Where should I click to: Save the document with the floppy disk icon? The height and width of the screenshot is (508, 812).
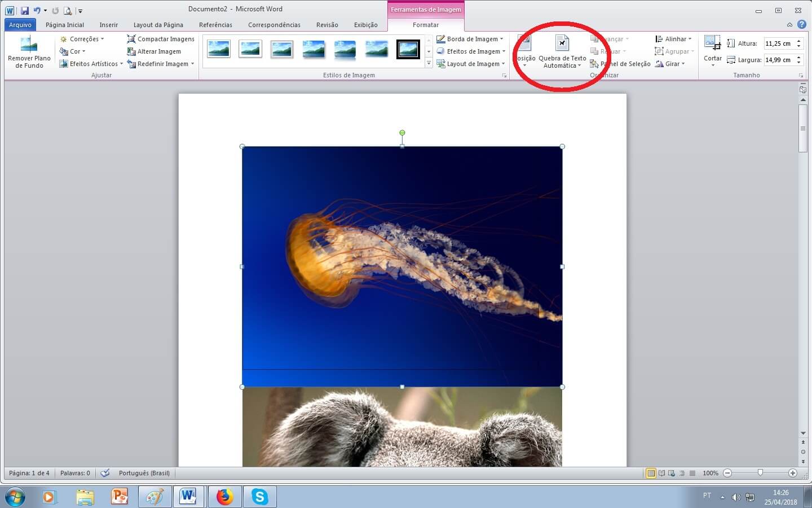click(25, 11)
